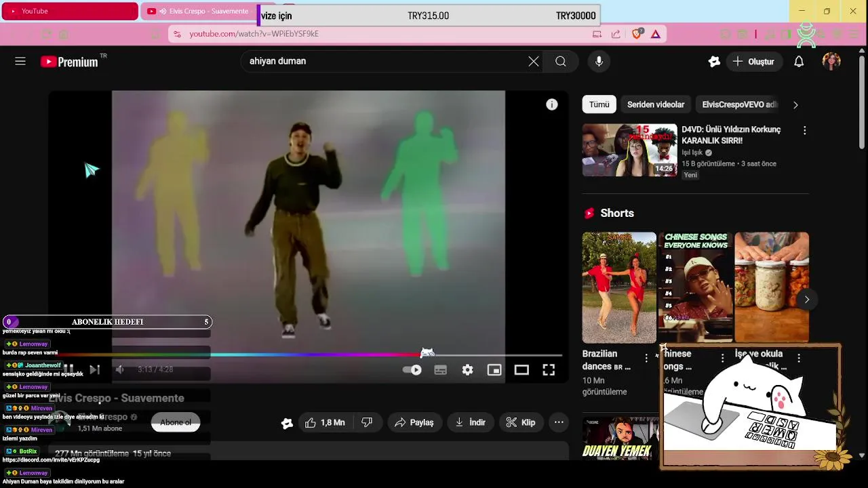The image size is (868, 488).
Task: Open the D4VD Ünlü Yıldızın video title
Action: 731,135
